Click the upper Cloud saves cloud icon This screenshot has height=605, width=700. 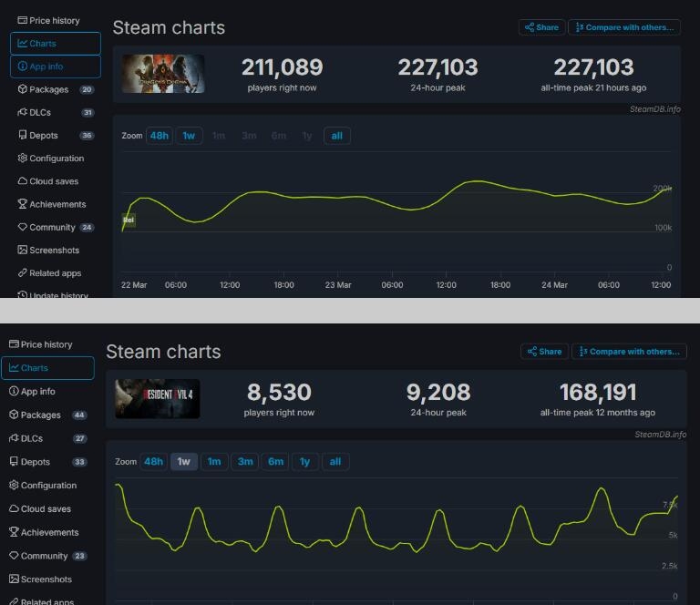click(x=22, y=181)
